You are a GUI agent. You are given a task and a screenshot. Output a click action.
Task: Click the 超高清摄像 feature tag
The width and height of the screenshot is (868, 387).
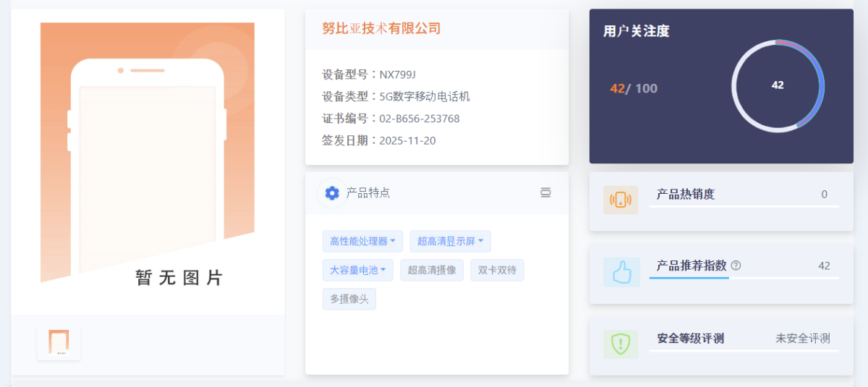[x=431, y=271]
